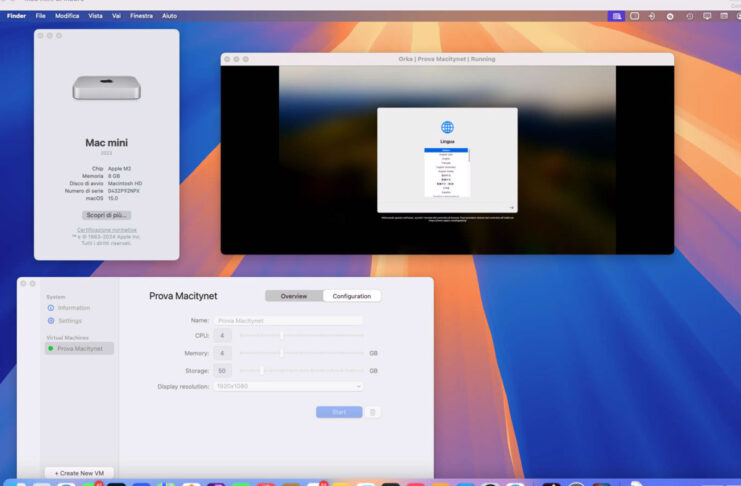741x486 pixels.
Task: Open the Modifica menu
Action: [67, 16]
